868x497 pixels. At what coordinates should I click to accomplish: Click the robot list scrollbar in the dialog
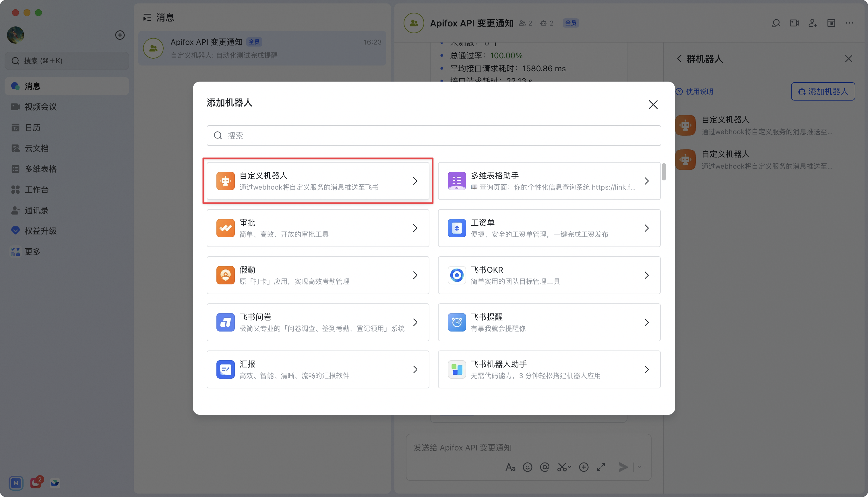[x=664, y=172]
